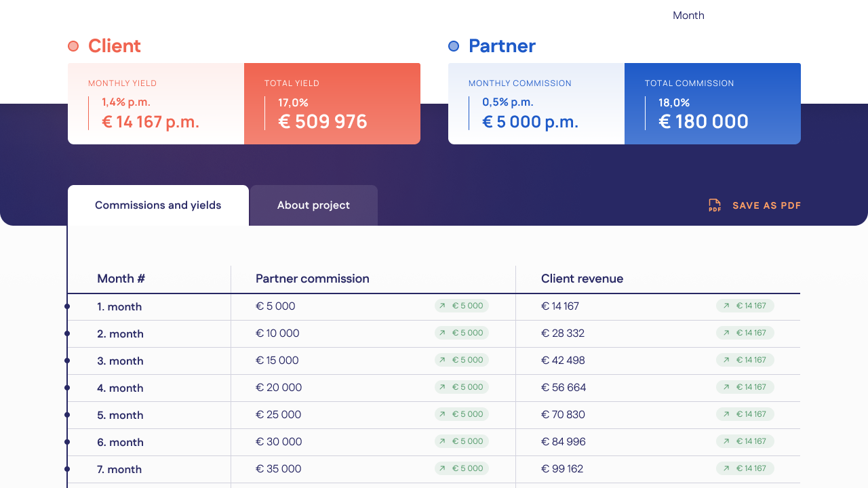This screenshot has height=488, width=868.
Task: Click the timeline dot for 7. month
Action: pyautogui.click(x=67, y=469)
